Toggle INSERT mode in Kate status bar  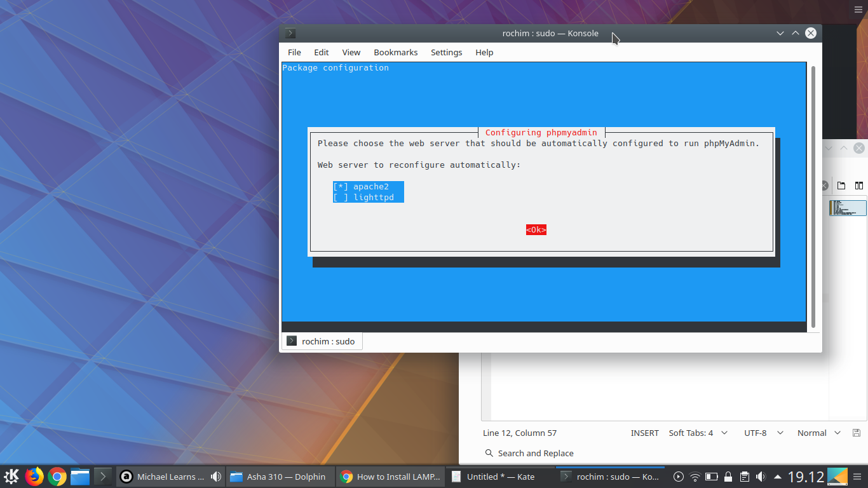point(644,433)
